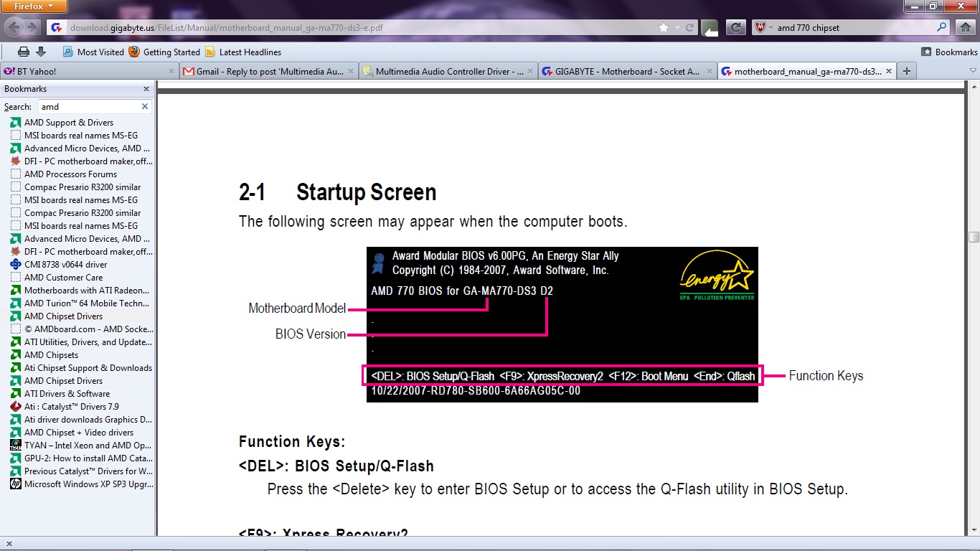The image size is (980, 551).
Task: Bookmark this page with the star icon
Action: pyautogui.click(x=664, y=28)
